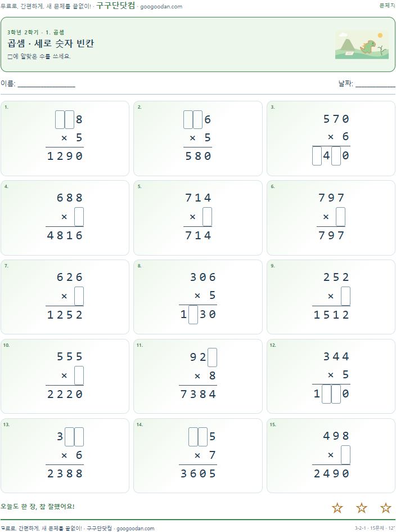The image size is (396, 532).
Task: Click the tens blank before 0 in problem 12
Action: click(336, 394)
